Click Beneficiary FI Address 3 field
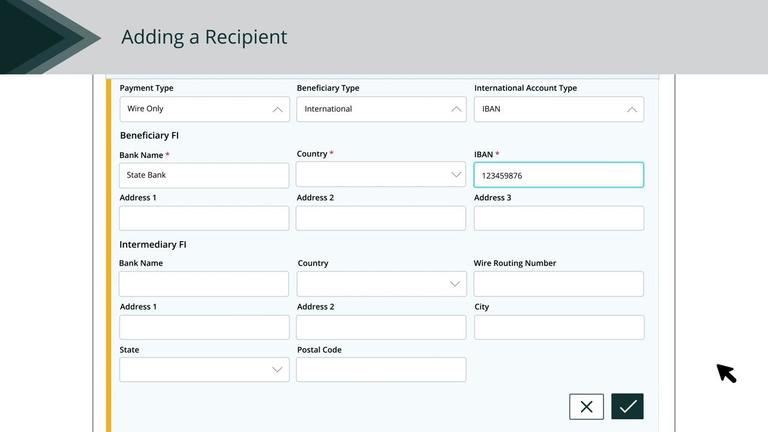This screenshot has width=768, height=432. (x=558, y=218)
